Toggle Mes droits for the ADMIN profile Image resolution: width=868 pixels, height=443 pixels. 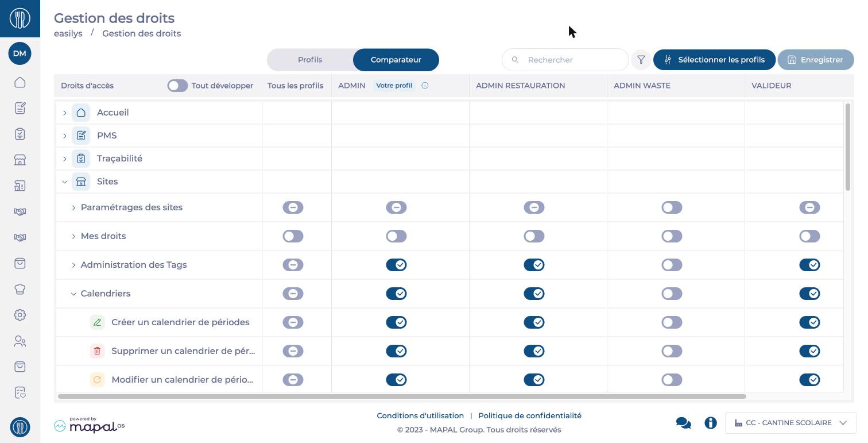396,236
